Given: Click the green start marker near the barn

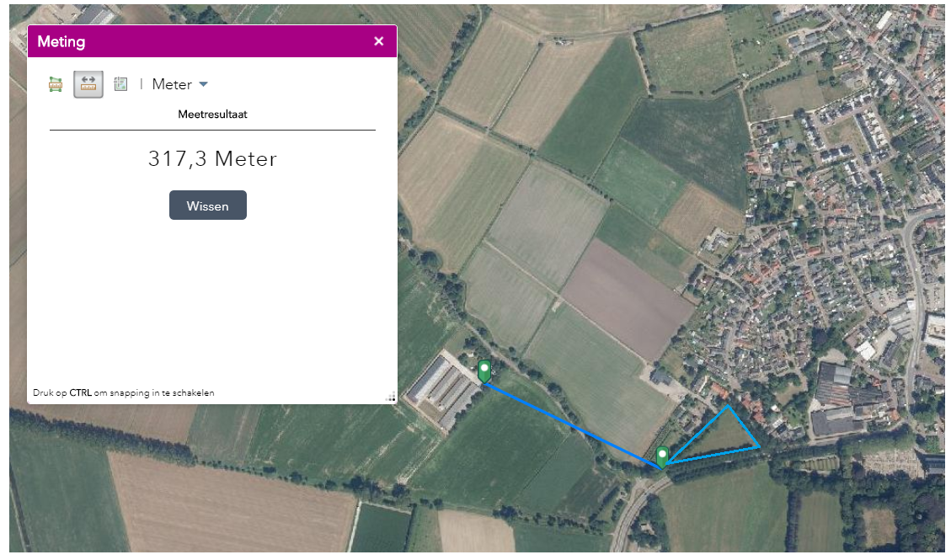Looking at the screenshot, I should click(x=484, y=371).
